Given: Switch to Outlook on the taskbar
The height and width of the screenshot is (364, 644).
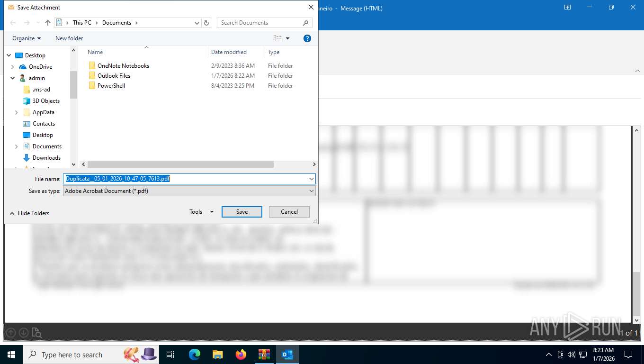Looking at the screenshot, I should (x=287, y=355).
